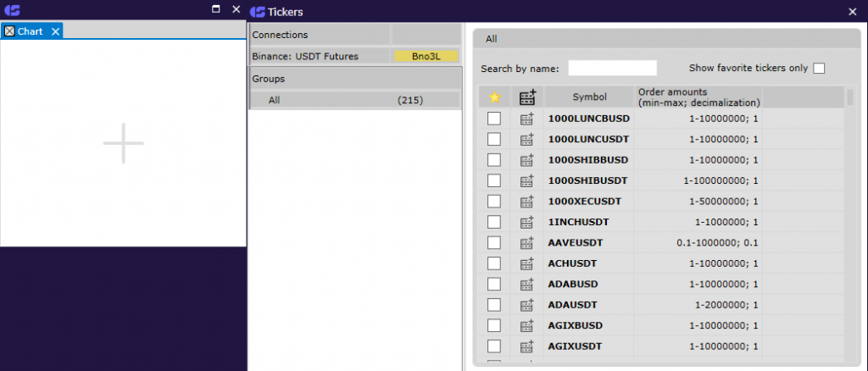The height and width of the screenshot is (371, 868).
Task: Sort by the Order amounts column header
Action: (x=698, y=97)
